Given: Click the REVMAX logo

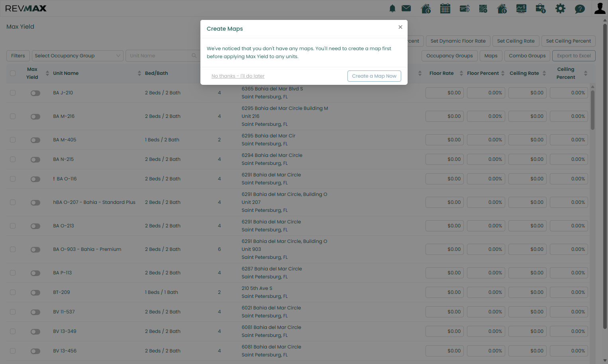Looking at the screenshot, I should (26, 8).
